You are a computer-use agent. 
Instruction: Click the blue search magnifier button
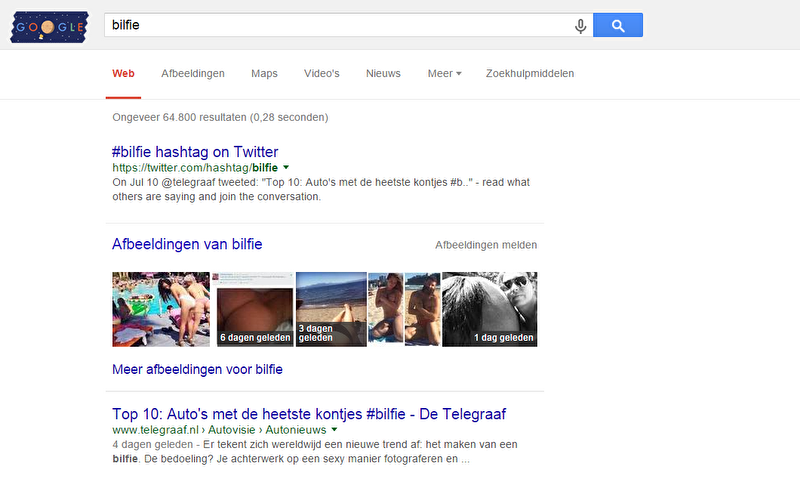[618, 25]
